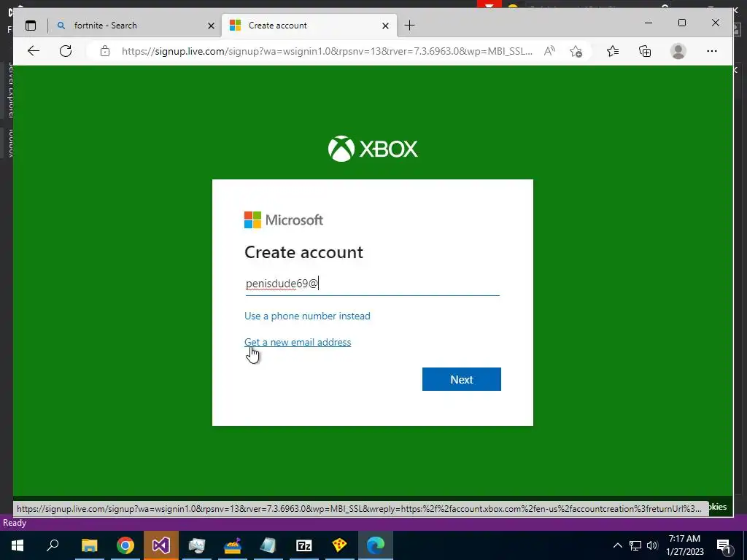Screen dimensions: 747x560
Task: Open the Collections panel
Action: point(645,51)
